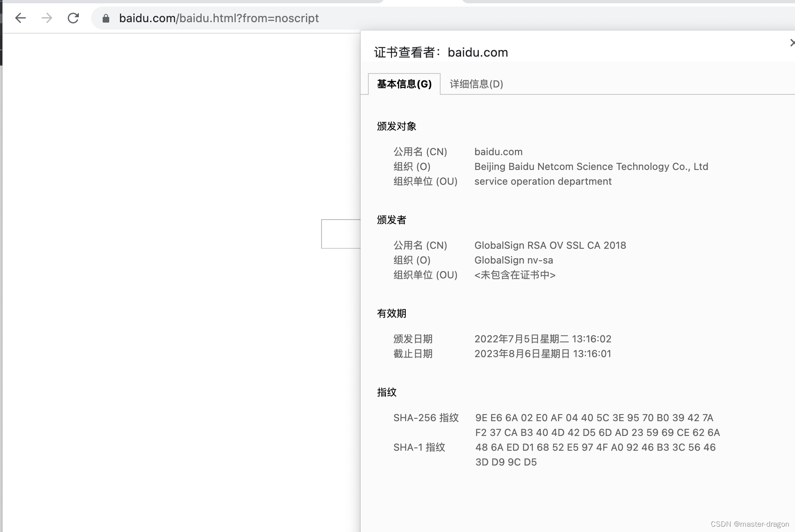Open site info via the lock icon

106,18
